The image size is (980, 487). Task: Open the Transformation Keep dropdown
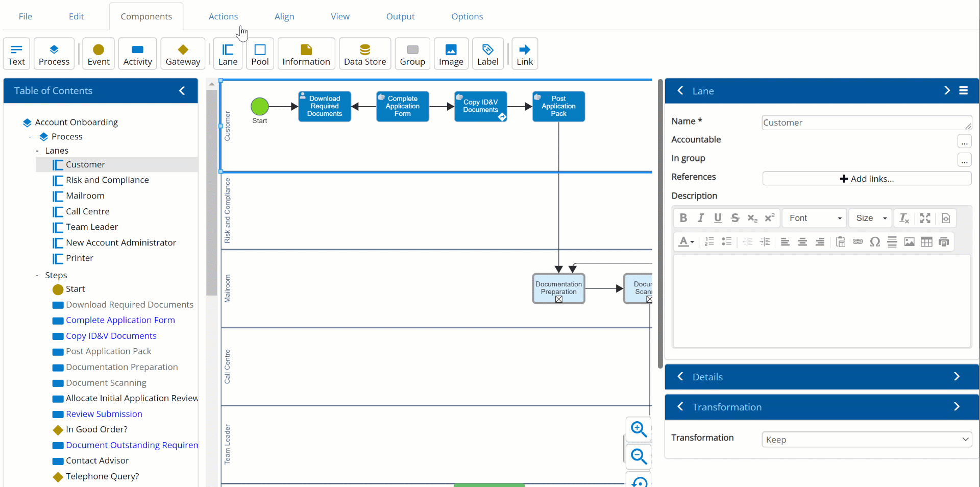867,440
